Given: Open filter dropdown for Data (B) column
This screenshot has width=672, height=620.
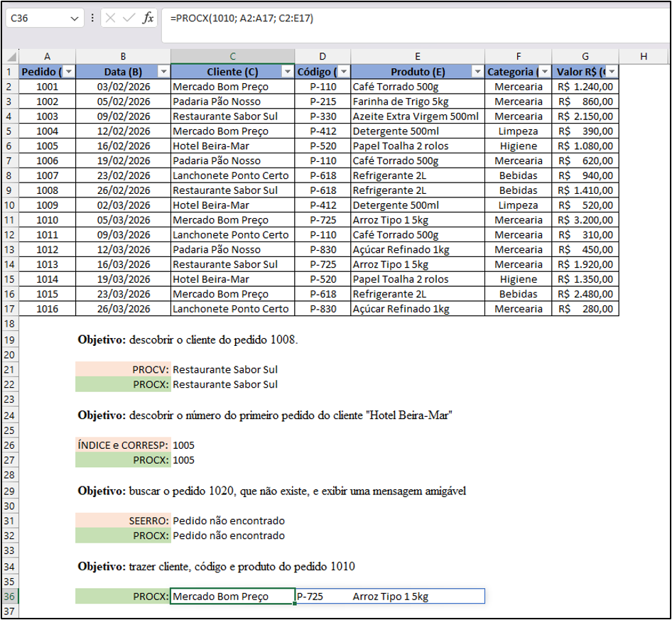Looking at the screenshot, I should [163, 72].
